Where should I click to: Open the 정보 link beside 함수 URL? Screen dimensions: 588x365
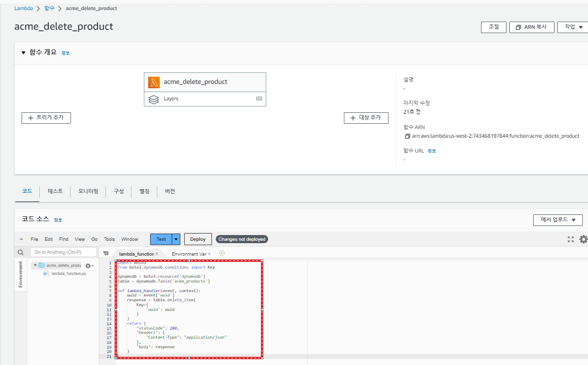point(432,151)
